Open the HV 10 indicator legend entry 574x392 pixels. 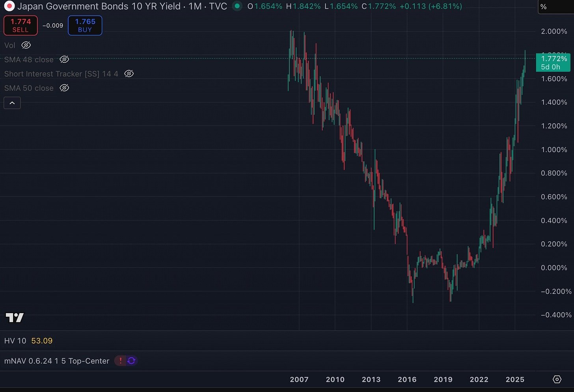[15, 340]
